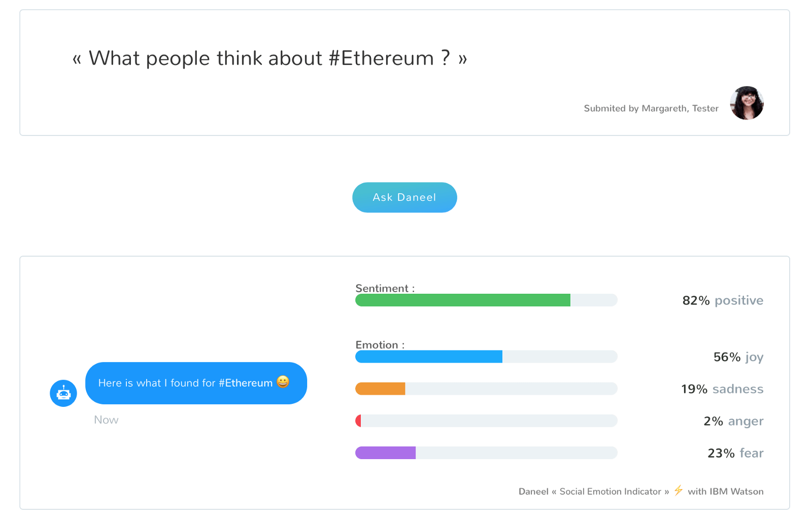Open Margareth's profile photo
812x519 pixels.
point(747,103)
